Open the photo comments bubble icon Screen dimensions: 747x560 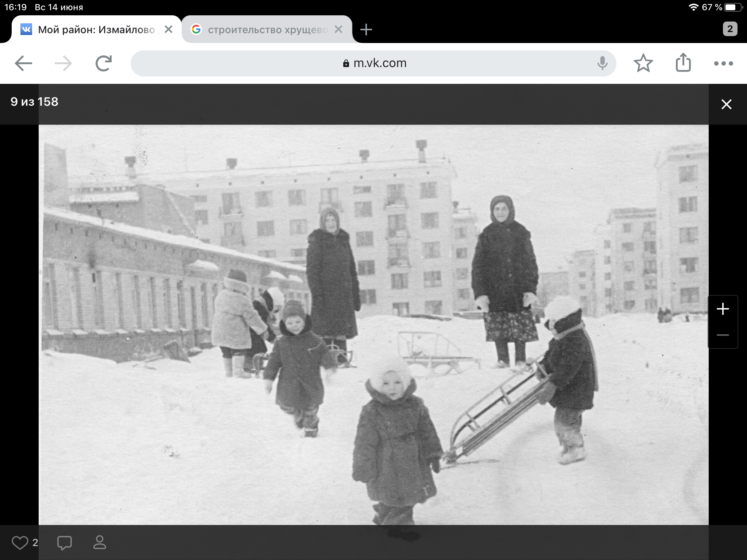[65, 543]
